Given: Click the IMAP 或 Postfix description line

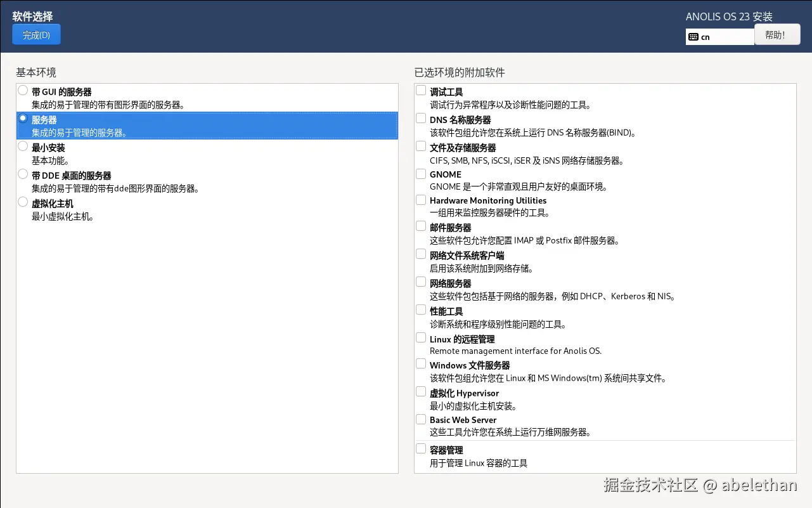Looking at the screenshot, I should pos(525,240).
